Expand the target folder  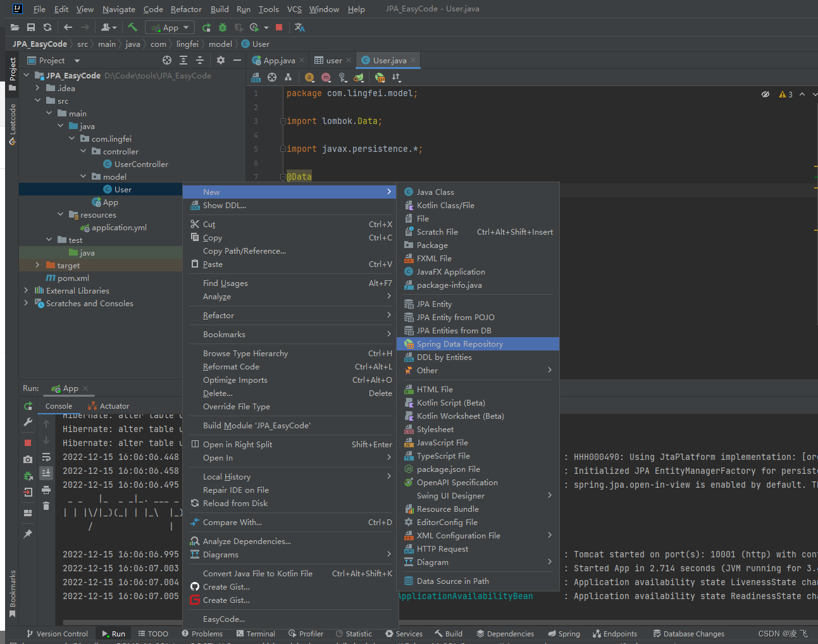[x=37, y=265]
